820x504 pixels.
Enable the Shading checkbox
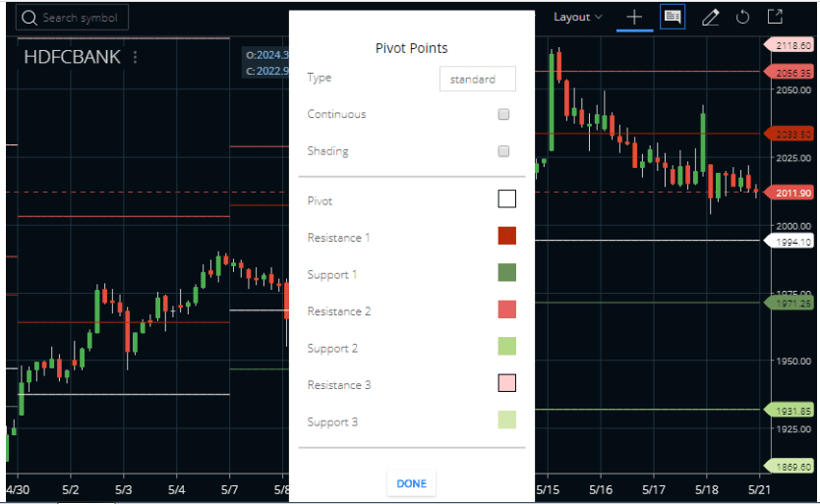tap(503, 151)
